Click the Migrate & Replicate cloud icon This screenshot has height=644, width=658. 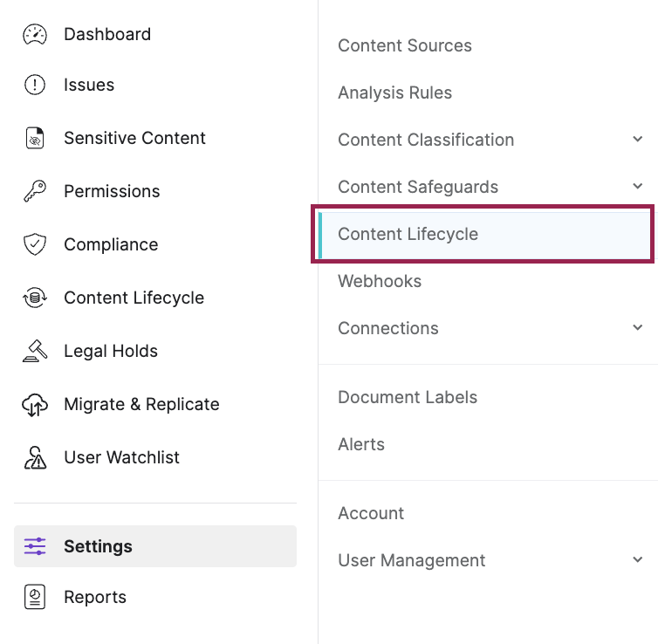coord(35,404)
